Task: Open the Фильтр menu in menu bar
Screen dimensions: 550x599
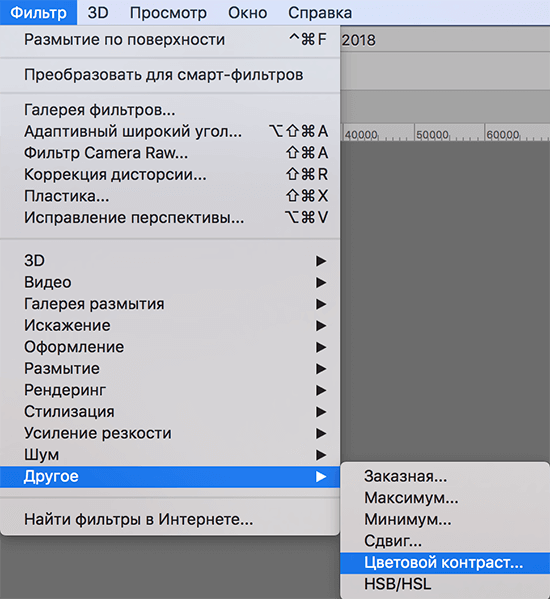Action: [38, 13]
